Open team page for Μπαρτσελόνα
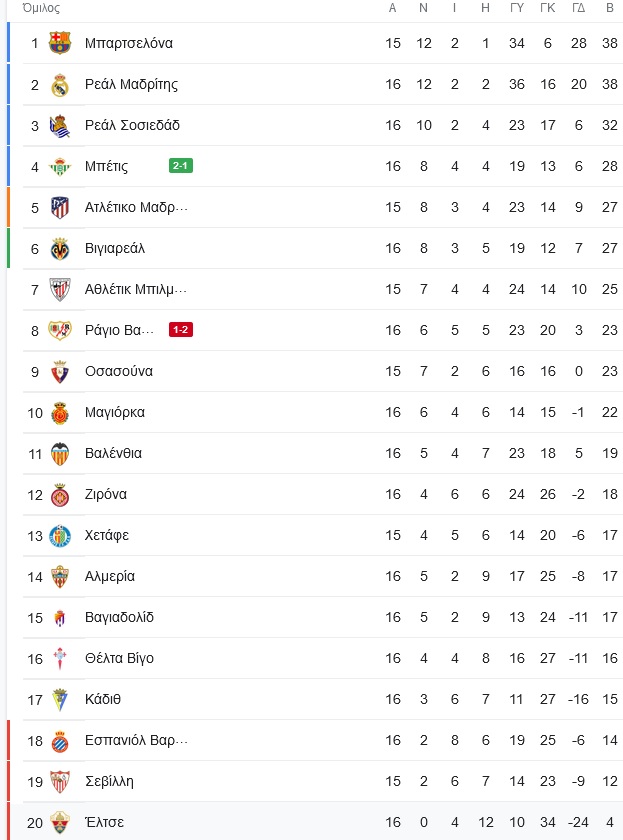 coord(129,43)
